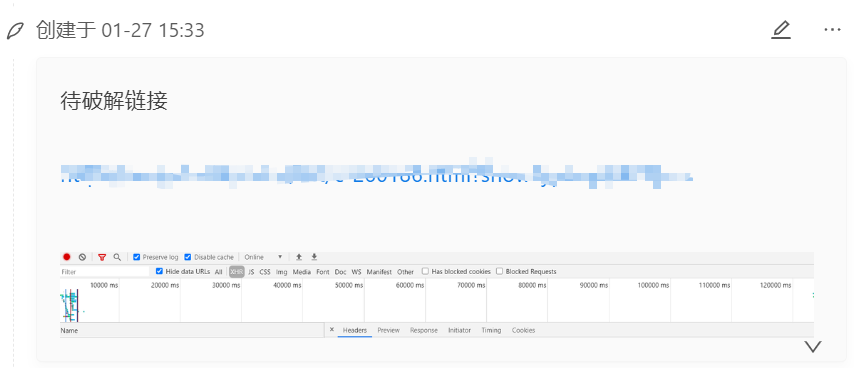Switch to the Headers tab
Screen dimensions: 854x368
tap(355, 330)
